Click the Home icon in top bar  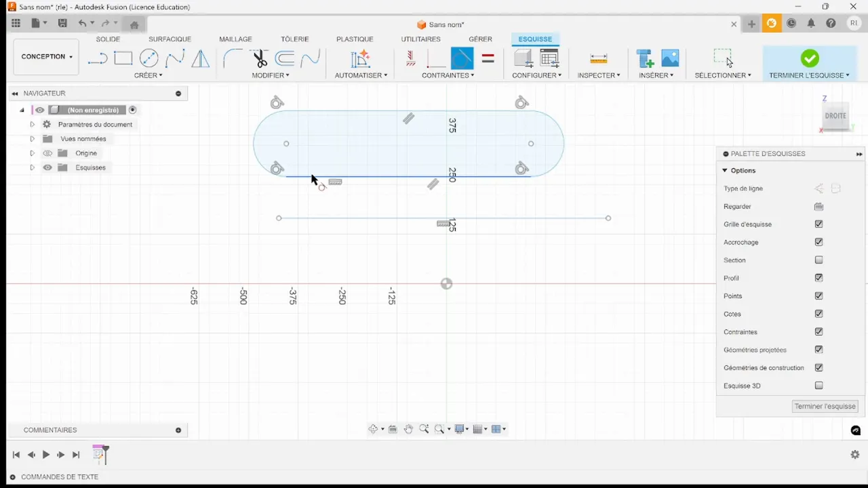(x=134, y=24)
